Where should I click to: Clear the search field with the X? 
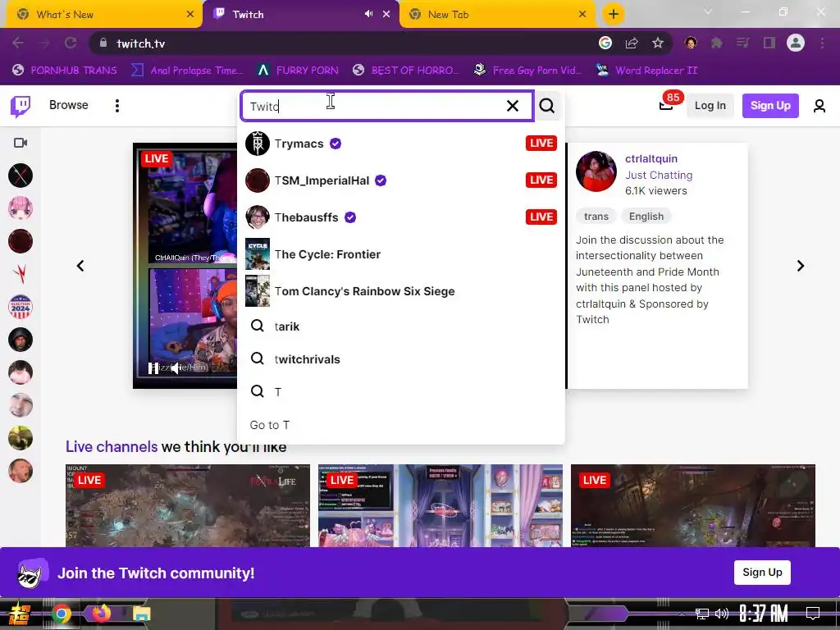513,106
